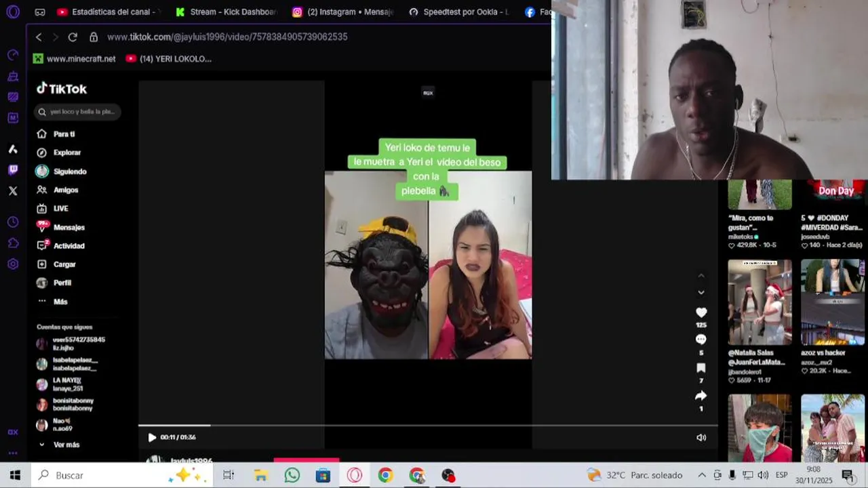The height and width of the screenshot is (488, 868).
Task: Open account Nao in followed list
Action: click(x=54, y=425)
